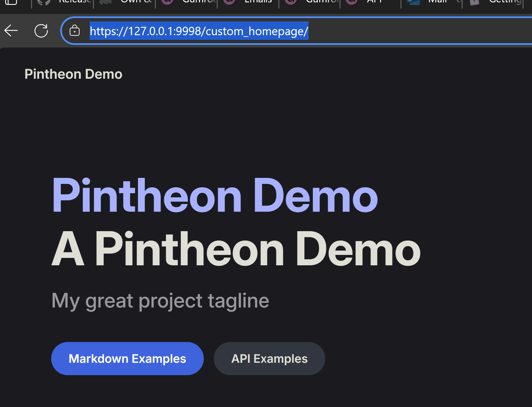This screenshot has width=532, height=407.
Task: Switch to the "Own &" tab
Action: pos(136,2)
